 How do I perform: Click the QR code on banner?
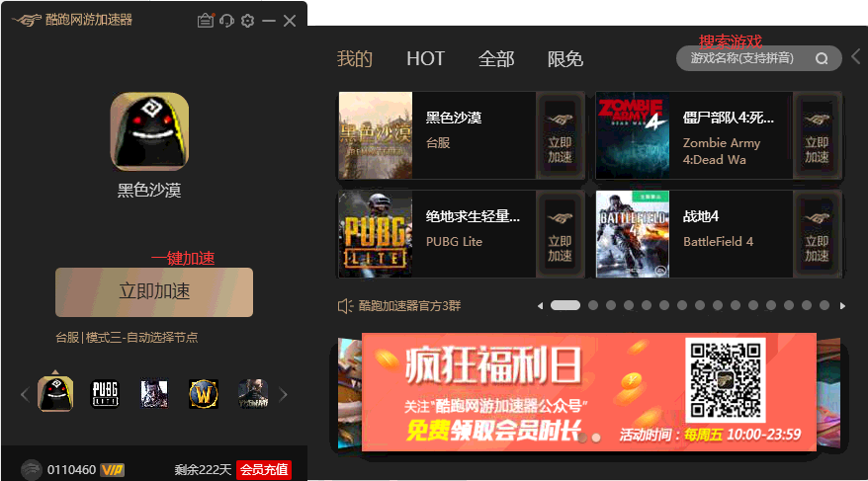click(726, 380)
